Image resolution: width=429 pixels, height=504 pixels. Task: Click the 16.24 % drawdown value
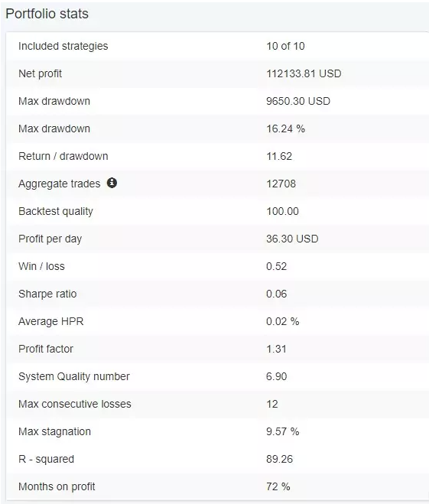(x=285, y=129)
